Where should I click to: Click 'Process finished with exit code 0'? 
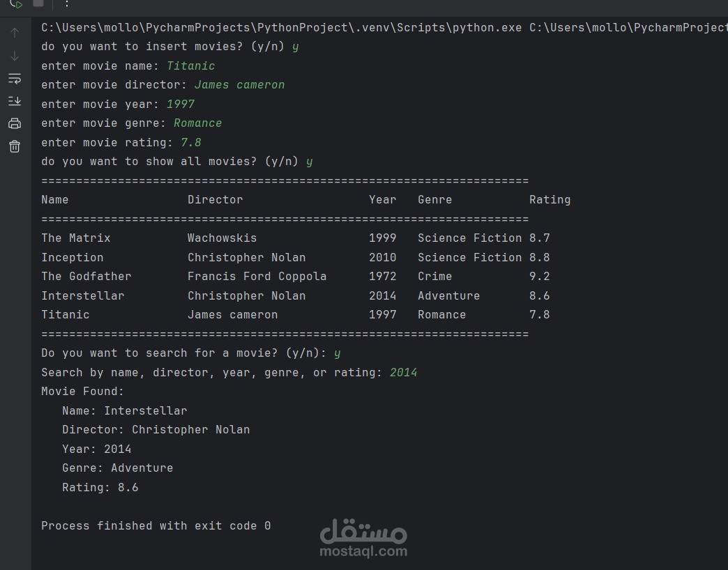[156, 526]
